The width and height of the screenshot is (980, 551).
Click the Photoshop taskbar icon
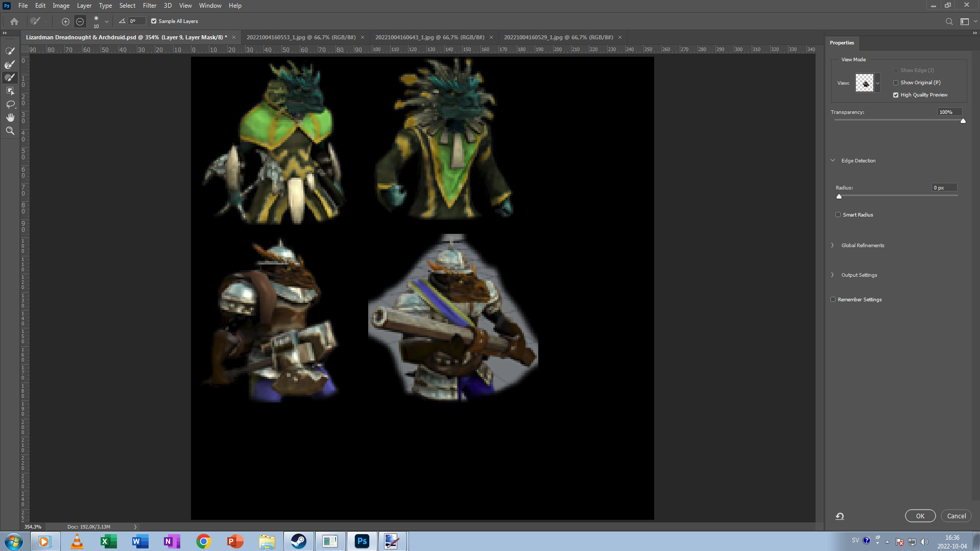tap(362, 541)
